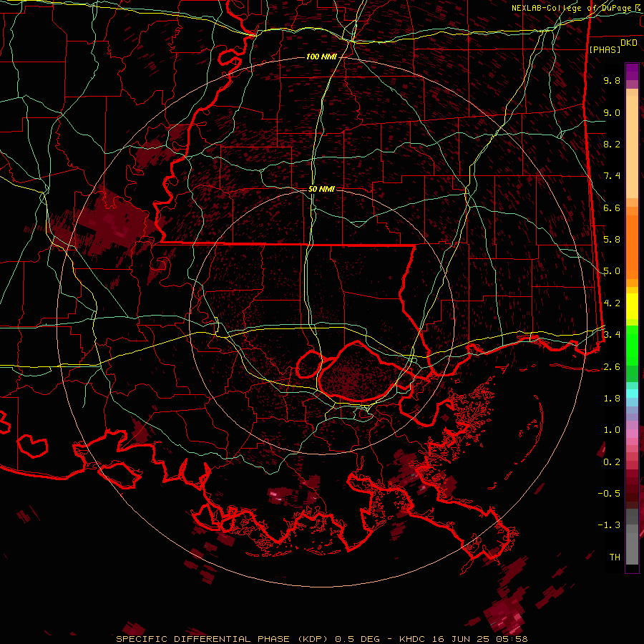Pick the yellow band in the color scale
This screenshot has width=644, height=644.
click(x=632, y=306)
